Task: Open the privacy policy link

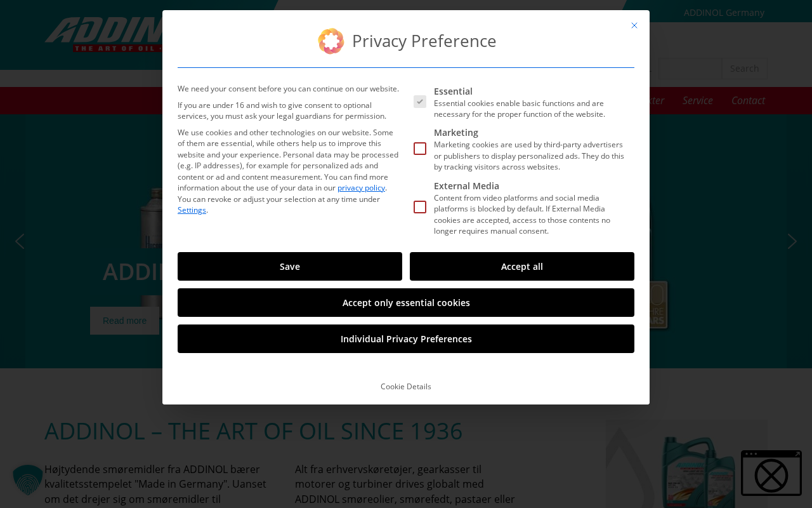Action: [x=361, y=188]
